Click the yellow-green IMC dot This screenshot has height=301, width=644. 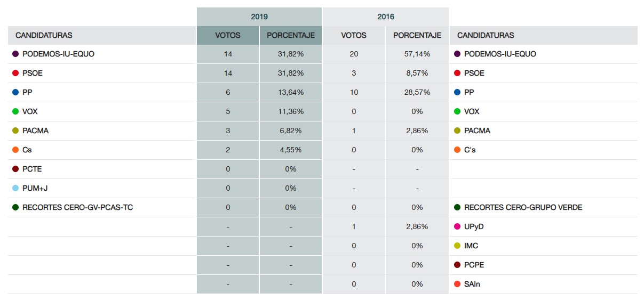tap(457, 246)
